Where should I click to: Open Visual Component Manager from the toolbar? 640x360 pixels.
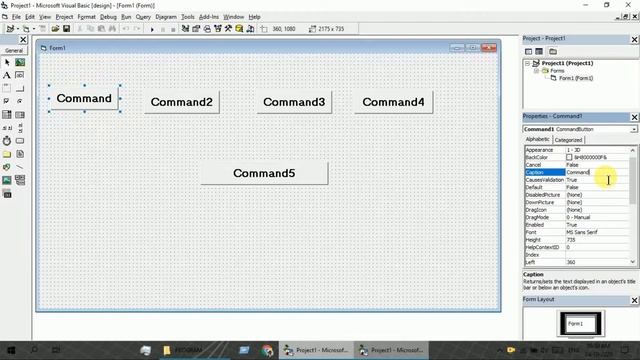[250, 29]
